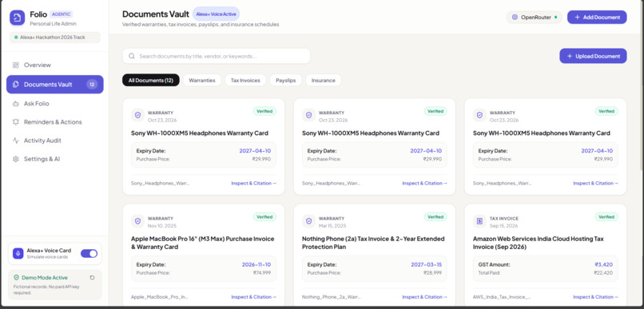The image size is (644, 309).
Task: Click the plus icon in Upload Document
Action: pyautogui.click(x=569, y=56)
